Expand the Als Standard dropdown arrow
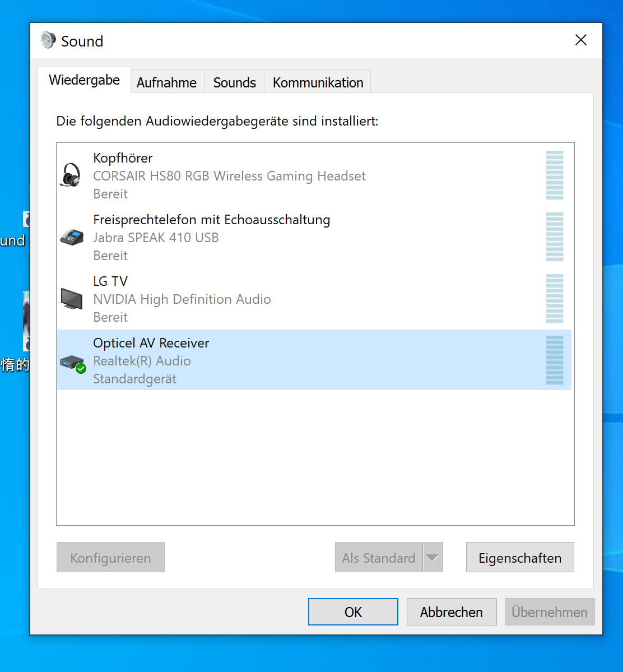 [433, 558]
